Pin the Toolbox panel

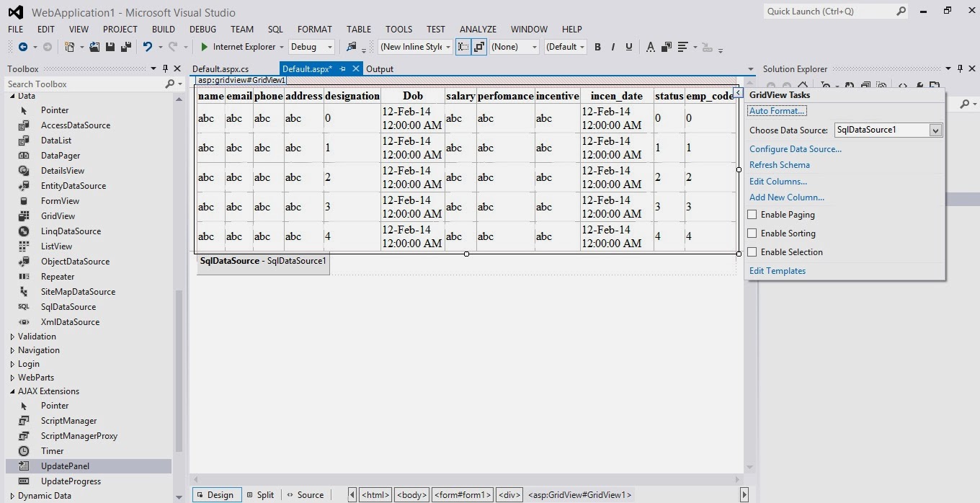pyautogui.click(x=165, y=68)
